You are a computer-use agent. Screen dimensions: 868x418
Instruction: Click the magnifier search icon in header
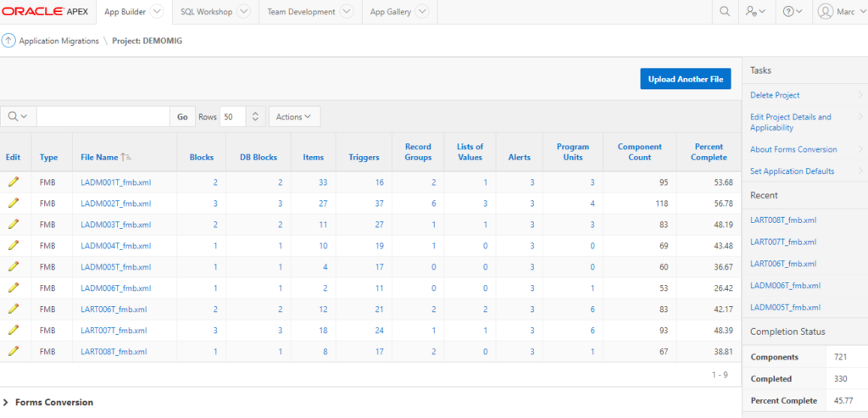725,12
